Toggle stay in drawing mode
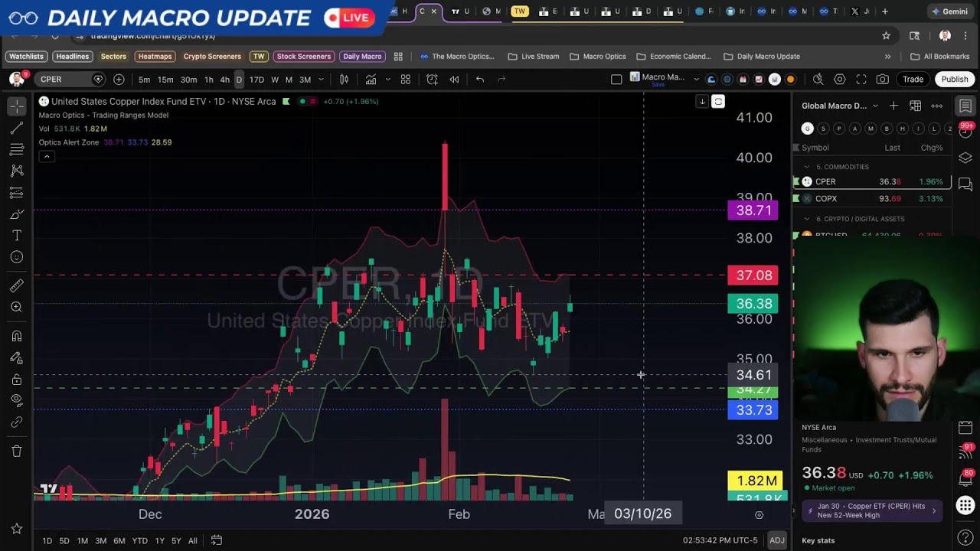 click(17, 357)
